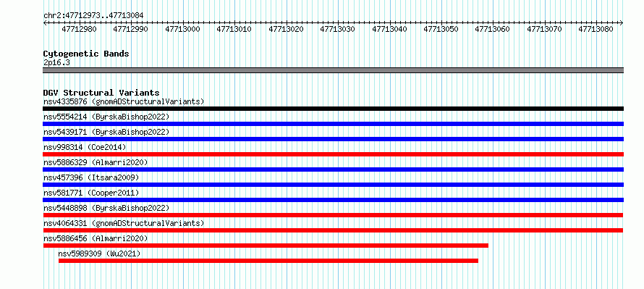Open the nsv5448898 (ByrskaBishop2022) label
Viewport: 644px width, 289px height.
pos(106,208)
